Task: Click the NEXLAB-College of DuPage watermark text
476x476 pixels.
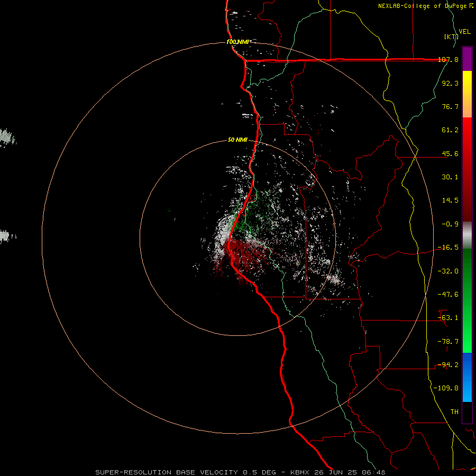Action: pyautogui.click(x=425, y=6)
